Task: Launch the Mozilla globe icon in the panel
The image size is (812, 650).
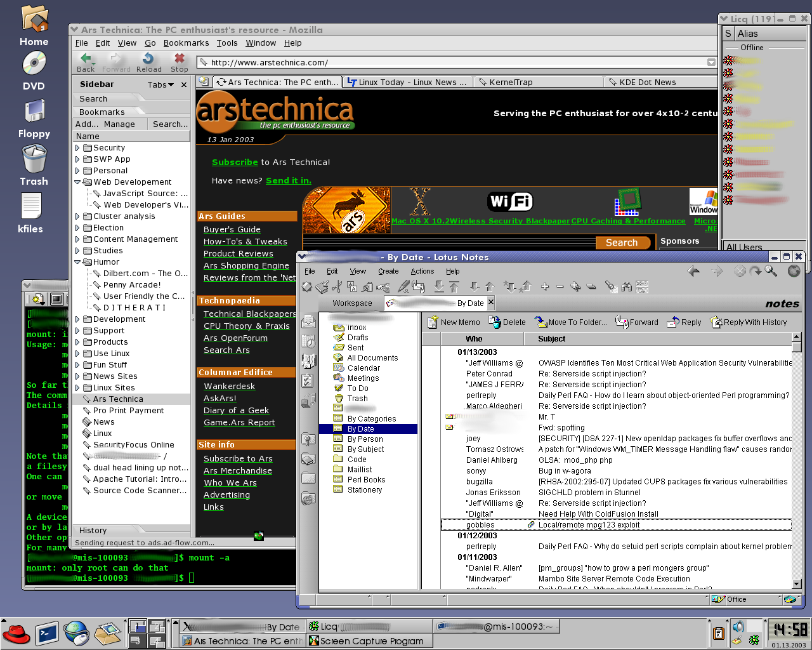Action: coord(77,633)
